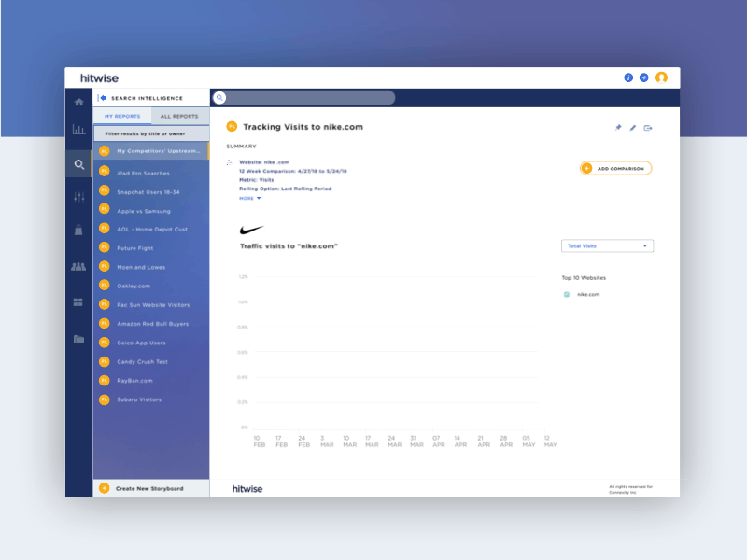747x560 pixels.
Task: Switch to the All Reports tab
Action: pyautogui.click(x=179, y=117)
